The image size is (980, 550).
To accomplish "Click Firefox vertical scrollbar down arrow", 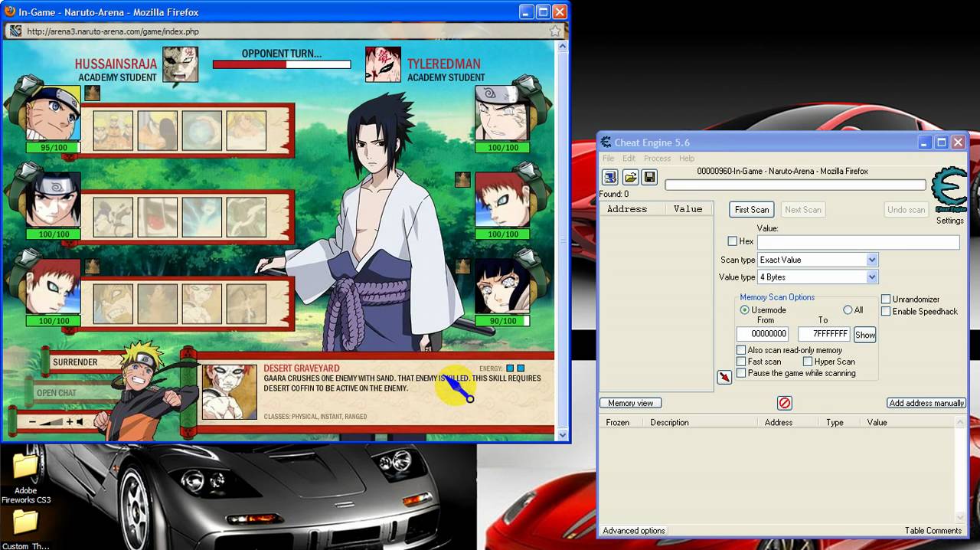I will pyautogui.click(x=563, y=434).
